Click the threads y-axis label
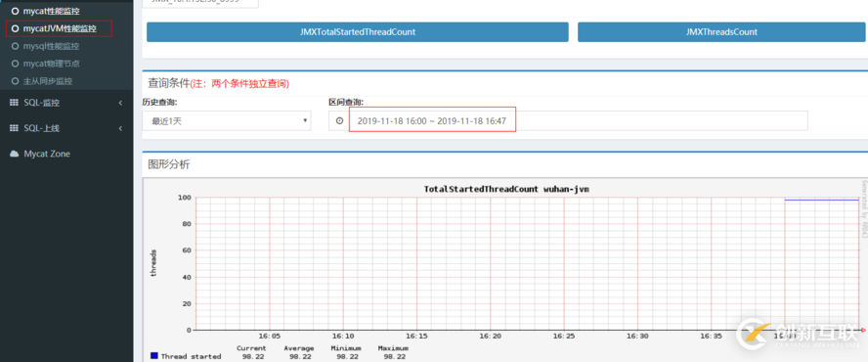Viewport: 868px width, 362px height. pos(153,263)
